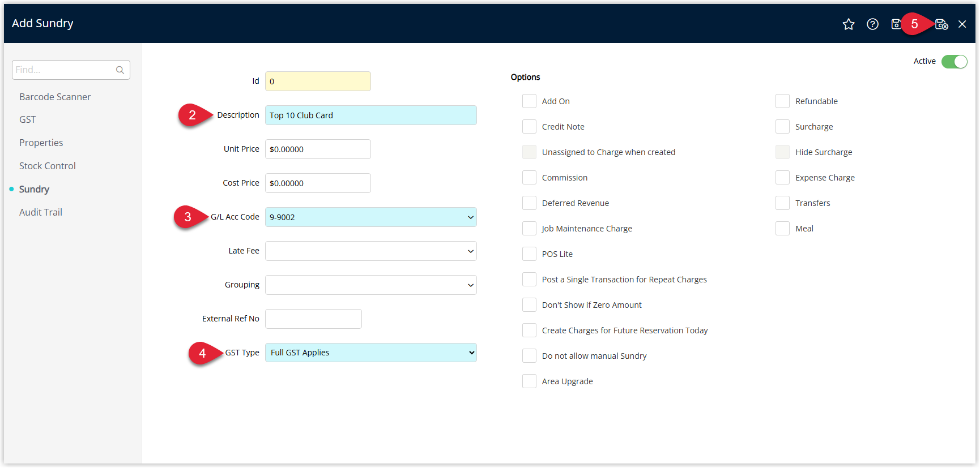Check the Commission checkbox
980x468 pixels.
coord(529,178)
